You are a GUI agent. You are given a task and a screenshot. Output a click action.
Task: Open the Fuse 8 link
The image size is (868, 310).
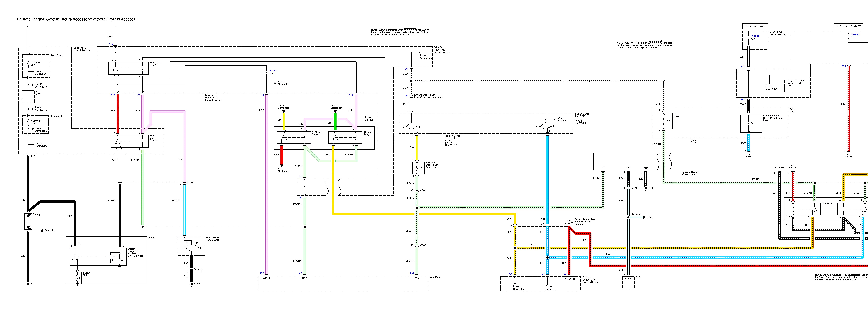[x=273, y=71]
